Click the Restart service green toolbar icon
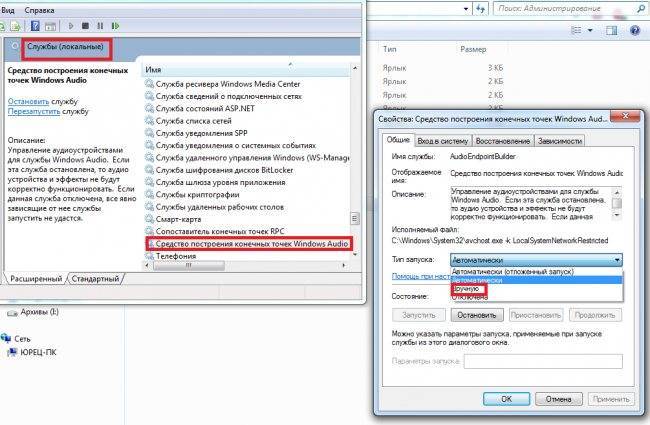 [115, 26]
